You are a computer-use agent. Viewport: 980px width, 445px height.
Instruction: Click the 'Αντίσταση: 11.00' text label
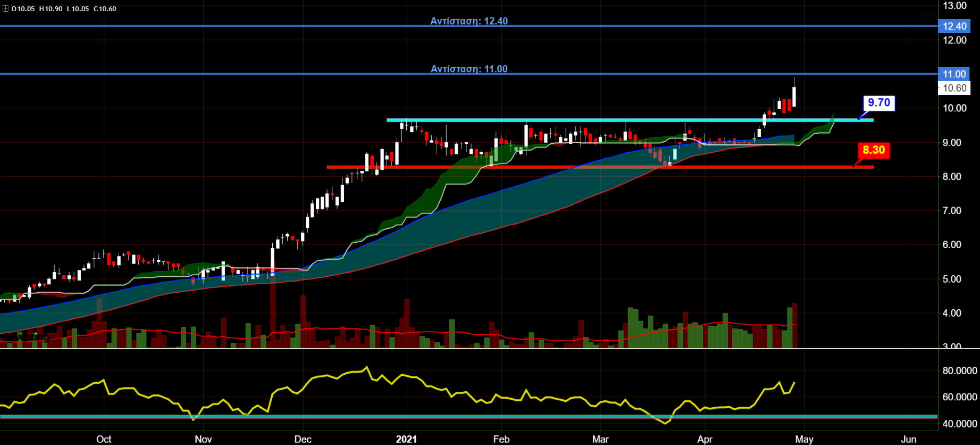[468, 69]
